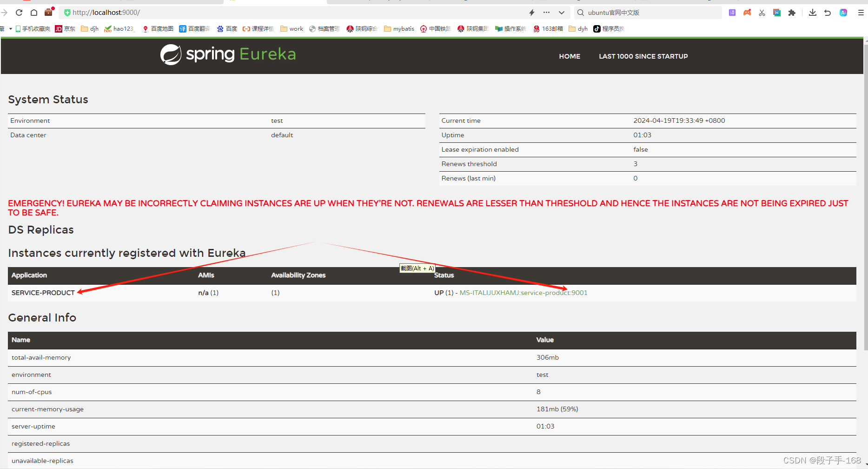Viewport: 868px width, 469px height.
Task: Click the registered-replicas row
Action: tap(432, 443)
